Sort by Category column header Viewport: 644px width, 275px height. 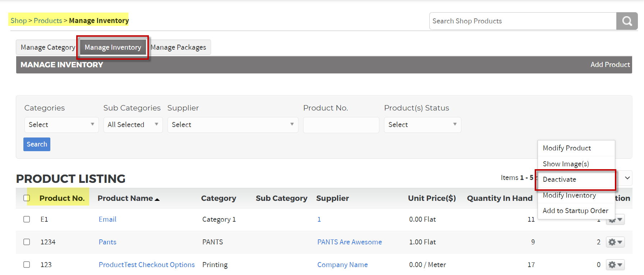pyautogui.click(x=219, y=198)
